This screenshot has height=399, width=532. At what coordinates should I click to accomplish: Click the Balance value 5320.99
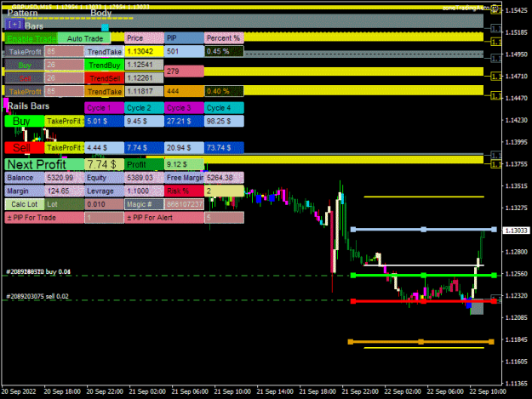pyautogui.click(x=64, y=178)
